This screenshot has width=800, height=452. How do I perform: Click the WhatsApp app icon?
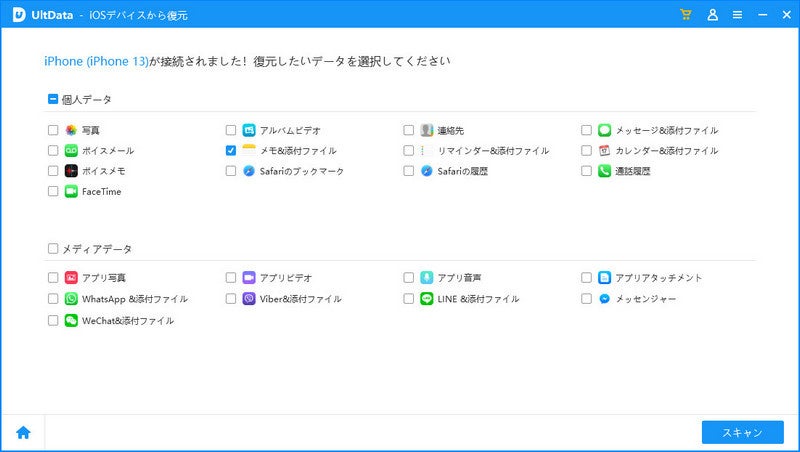[x=72, y=298]
